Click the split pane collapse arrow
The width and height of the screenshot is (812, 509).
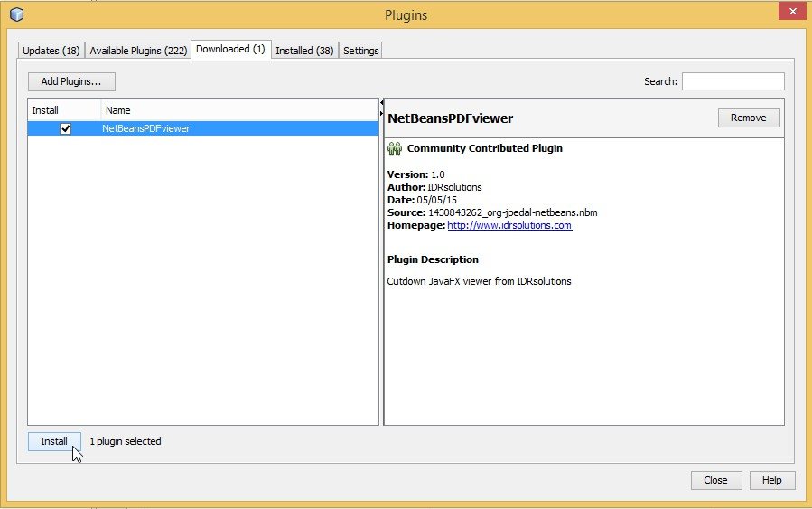coord(381,102)
